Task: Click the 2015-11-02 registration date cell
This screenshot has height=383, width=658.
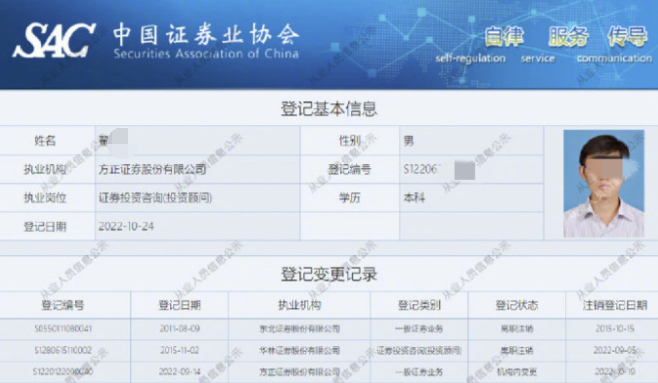Action: point(180,350)
